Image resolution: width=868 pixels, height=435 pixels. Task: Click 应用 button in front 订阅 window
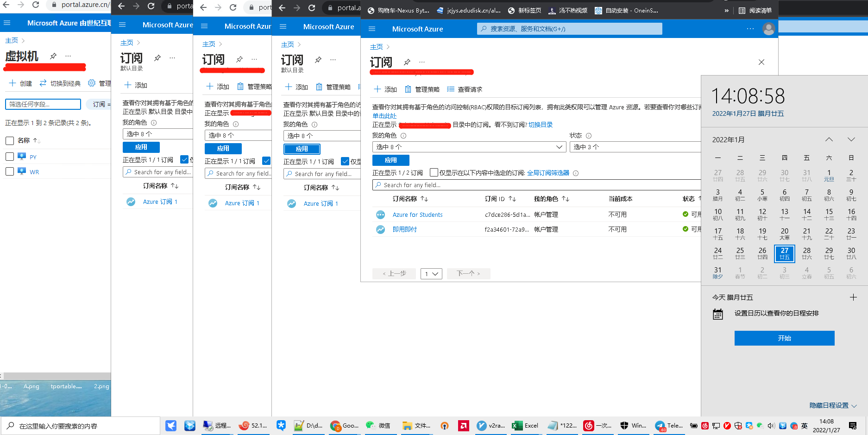(x=391, y=160)
